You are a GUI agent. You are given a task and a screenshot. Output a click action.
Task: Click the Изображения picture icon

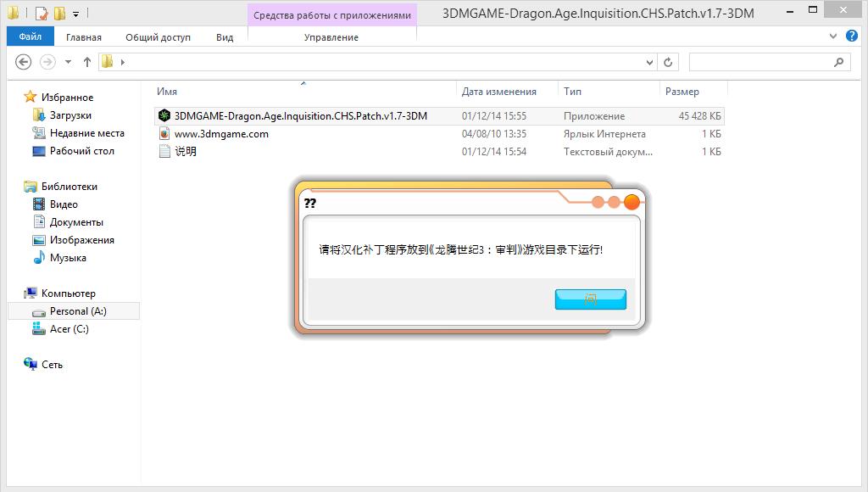coord(39,240)
